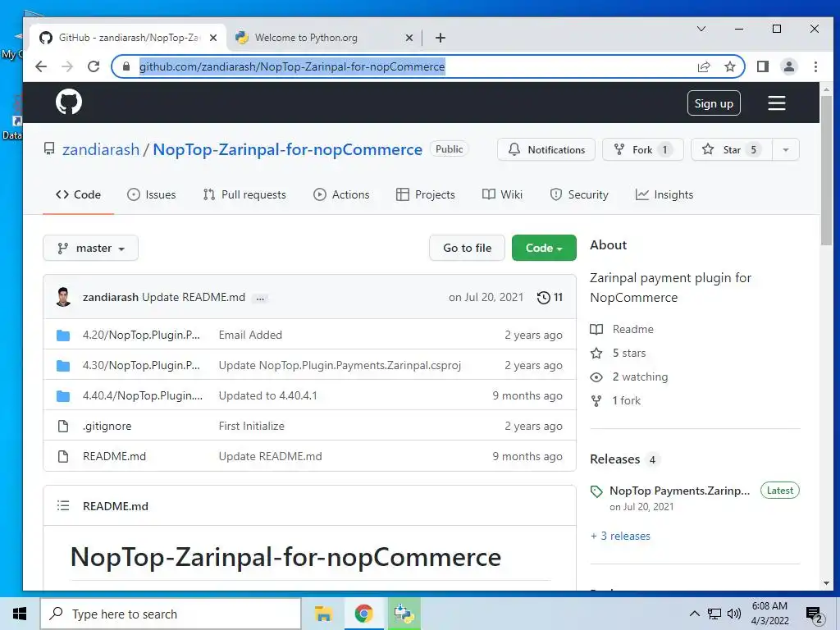The width and height of the screenshot is (840, 630).
Task: Click the Sign up button
Action: click(714, 103)
